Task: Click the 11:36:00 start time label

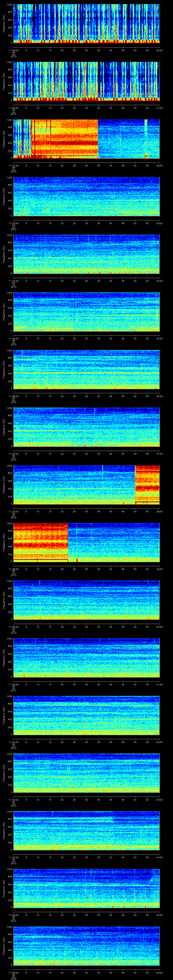Action: point(13,454)
